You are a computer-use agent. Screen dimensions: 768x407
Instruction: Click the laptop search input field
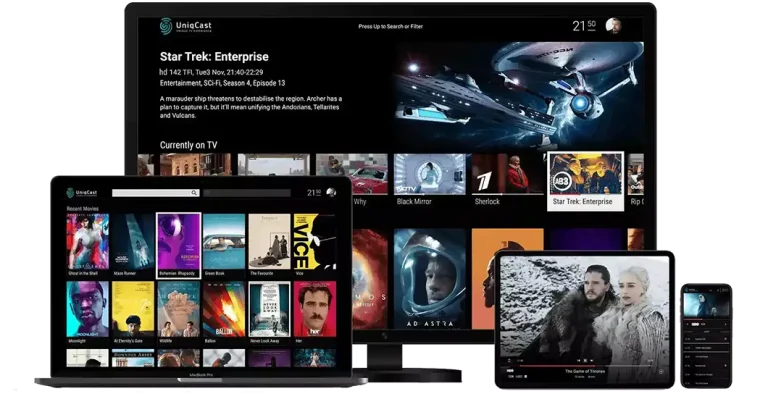click(155, 193)
